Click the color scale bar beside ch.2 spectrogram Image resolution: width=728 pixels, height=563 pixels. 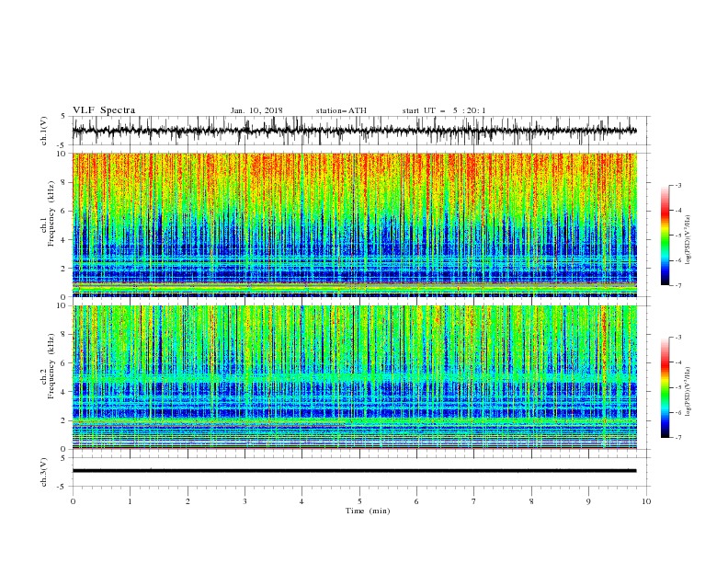(665, 387)
